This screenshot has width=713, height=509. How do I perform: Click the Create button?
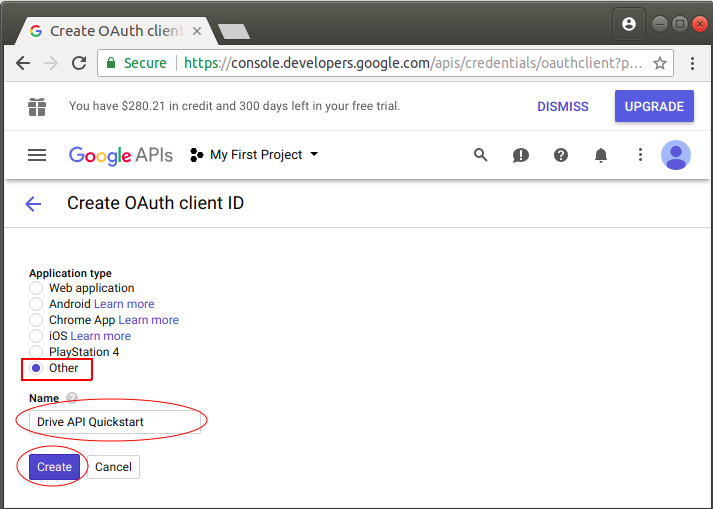pos(54,467)
